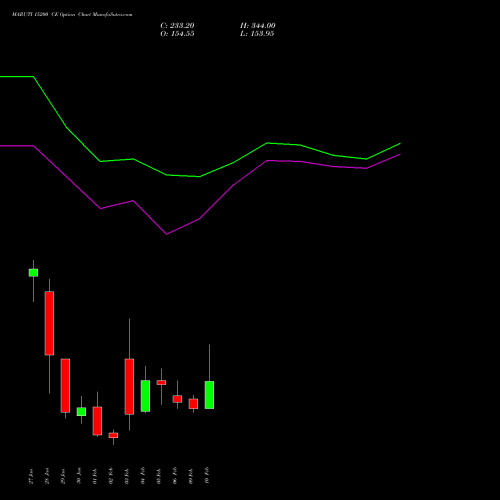The width and height of the screenshot is (500, 500).
Task: Click the tall red candlestick for 28 Jan
Action: (49, 323)
